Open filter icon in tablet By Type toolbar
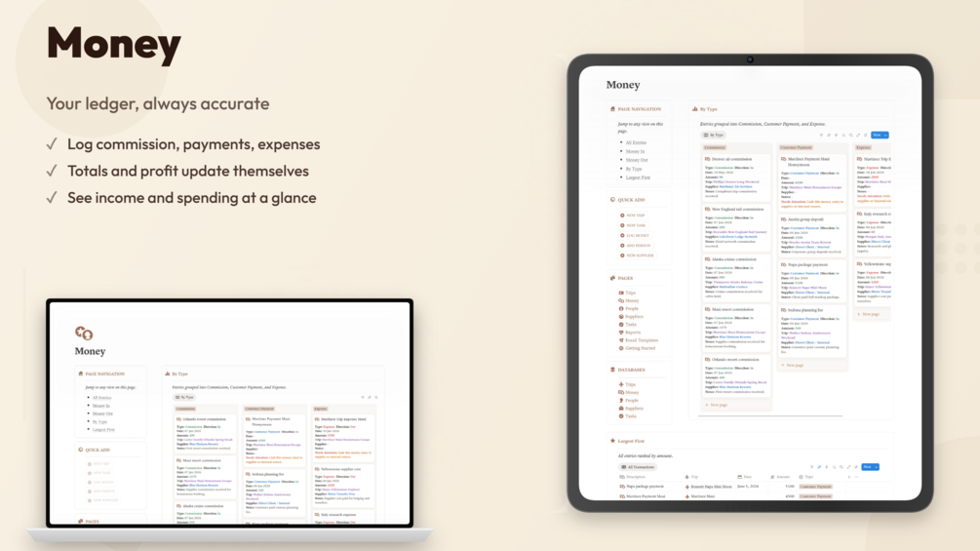Image resolution: width=980 pixels, height=551 pixels. click(x=821, y=135)
